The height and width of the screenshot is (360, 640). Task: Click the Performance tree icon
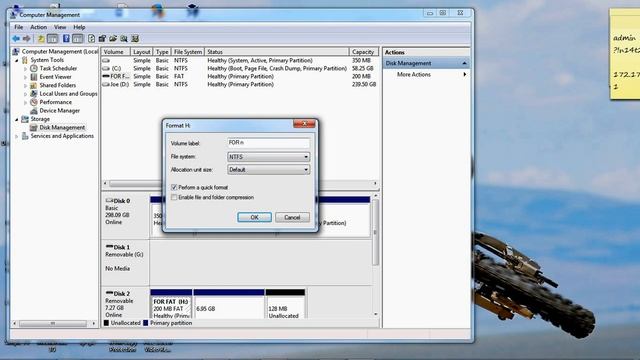[34, 102]
